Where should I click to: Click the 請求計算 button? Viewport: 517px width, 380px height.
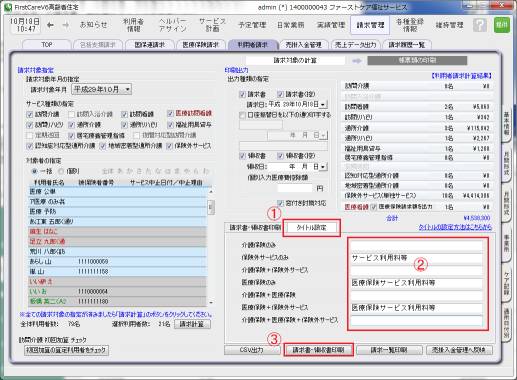(192, 324)
